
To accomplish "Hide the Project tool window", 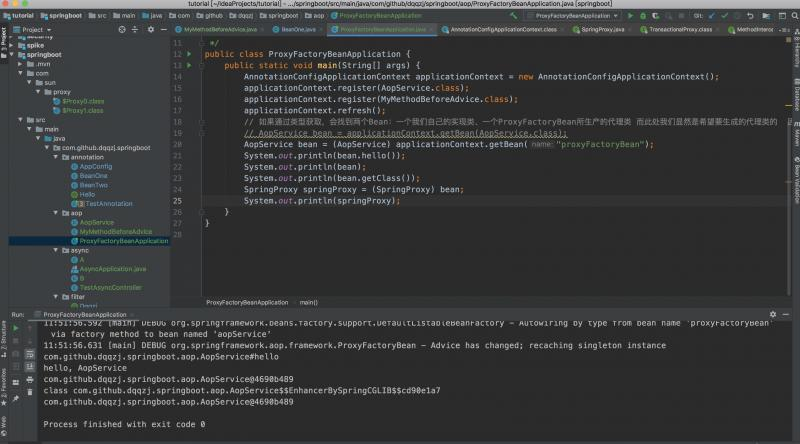I will (x=163, y=30).
